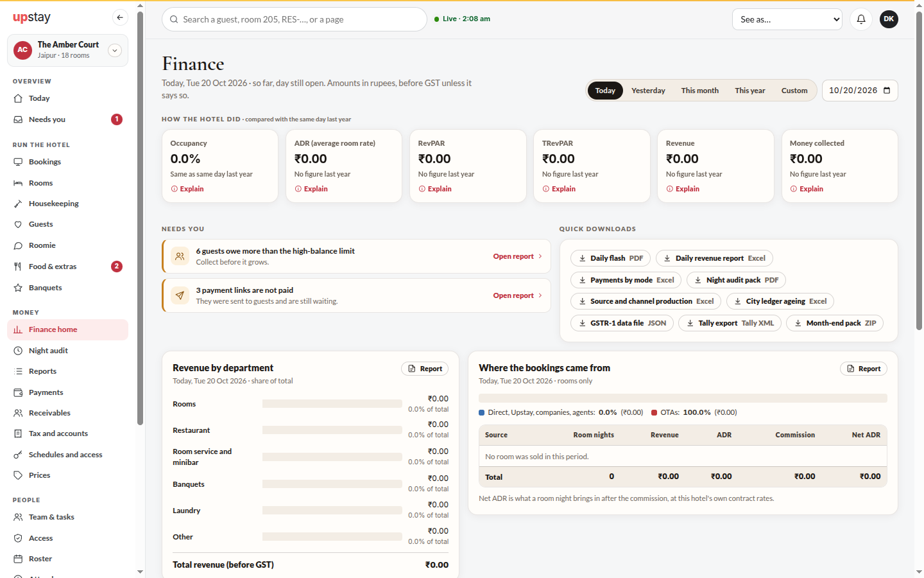
Task: Open Guests in the sidebar
Action: click(x=67, y=224)
